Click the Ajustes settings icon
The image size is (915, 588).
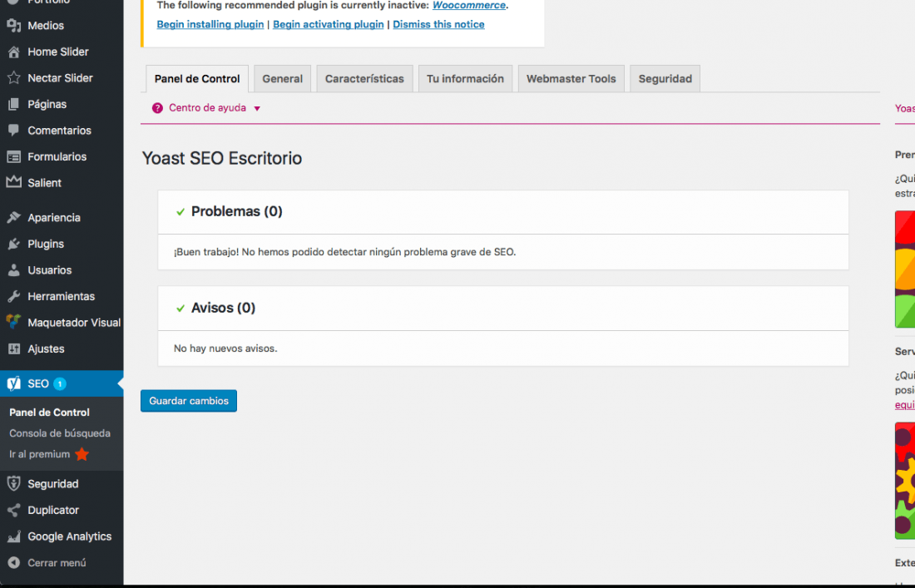tap(14, 348)
